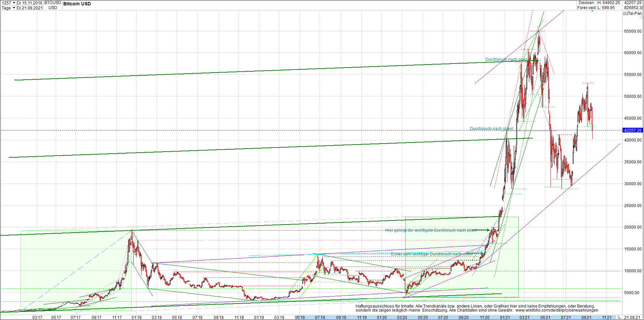Click the last price 42257.26 in header
This screenshot has height=320, width=644.
coord(633,3)
